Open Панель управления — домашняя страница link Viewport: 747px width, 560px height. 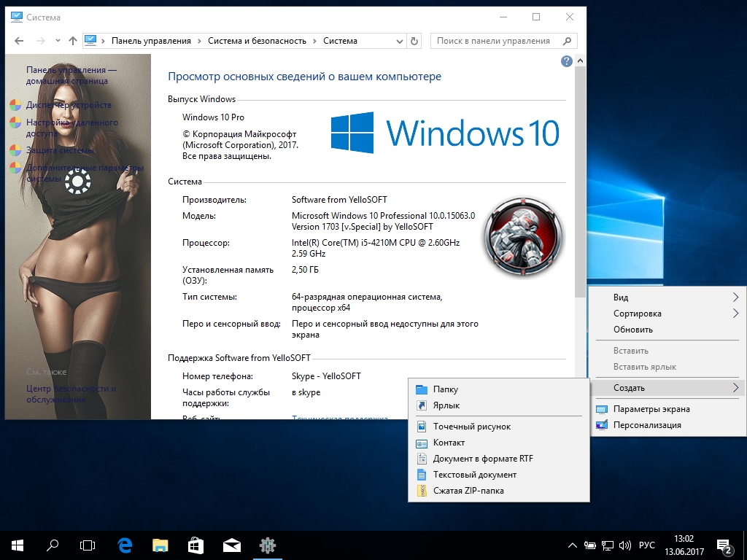71,75
